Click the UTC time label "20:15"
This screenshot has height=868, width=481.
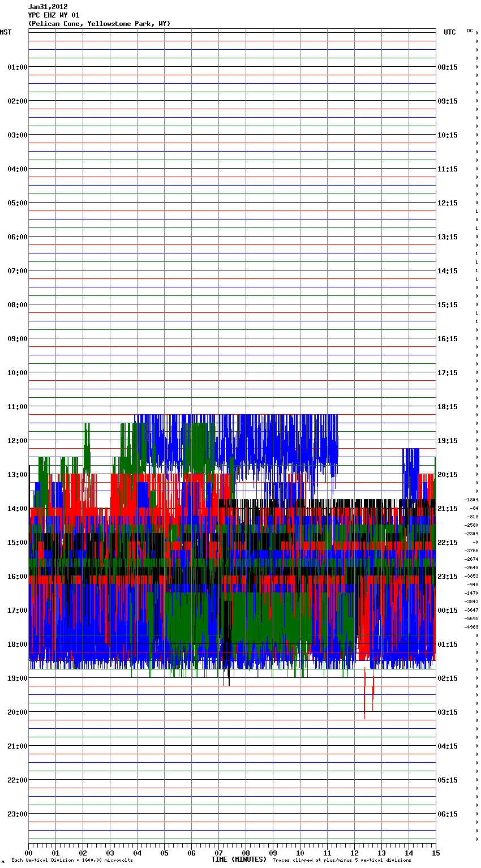click(448, 475)
